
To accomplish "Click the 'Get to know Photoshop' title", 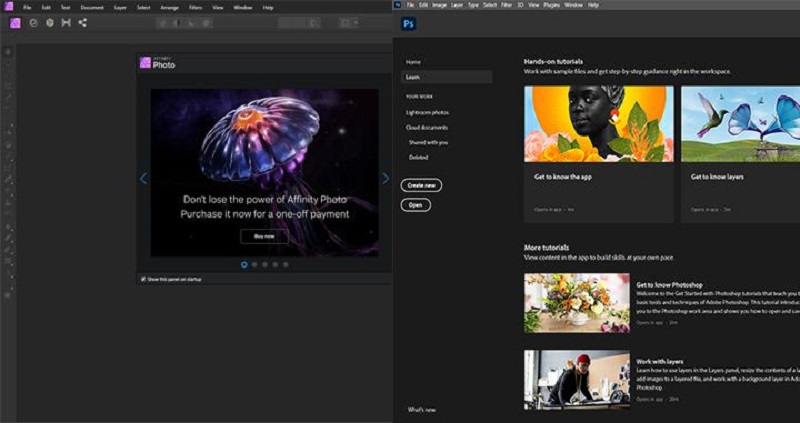I will 670,285.
